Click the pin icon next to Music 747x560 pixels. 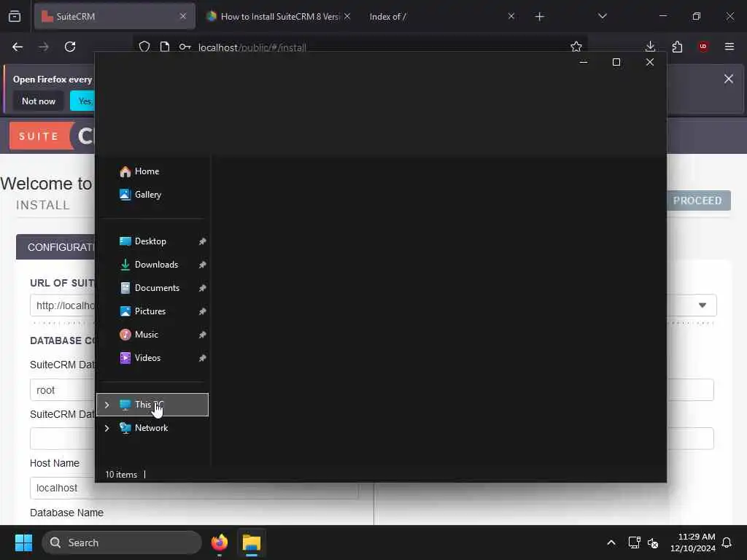(x=203, y=335)
